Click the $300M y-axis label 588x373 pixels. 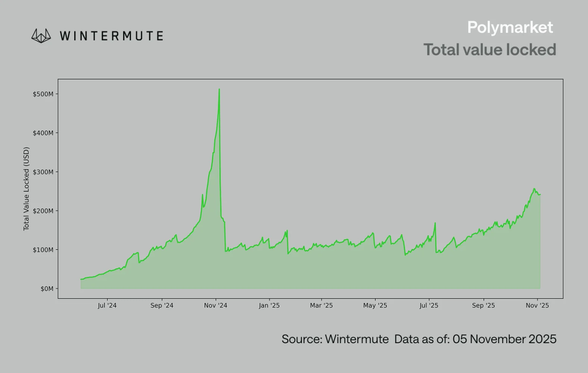click(x=43, y=172)
